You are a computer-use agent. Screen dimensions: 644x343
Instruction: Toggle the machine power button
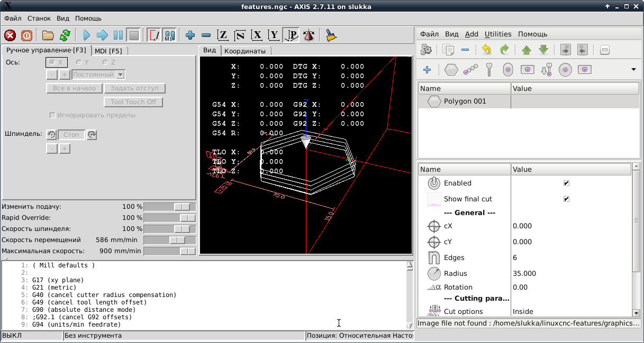point(26,35)
